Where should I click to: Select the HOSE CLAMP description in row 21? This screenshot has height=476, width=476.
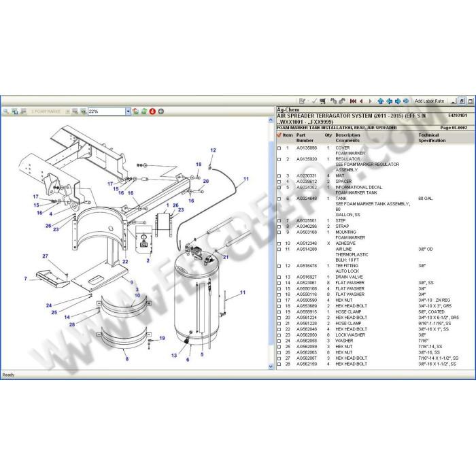click(x=348, y=323)
